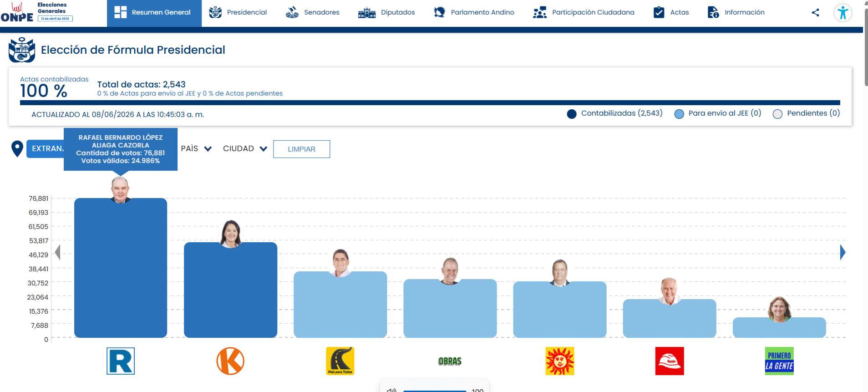
Task: Open the Participación Ciudadana tab
Action: click(584, 13)
